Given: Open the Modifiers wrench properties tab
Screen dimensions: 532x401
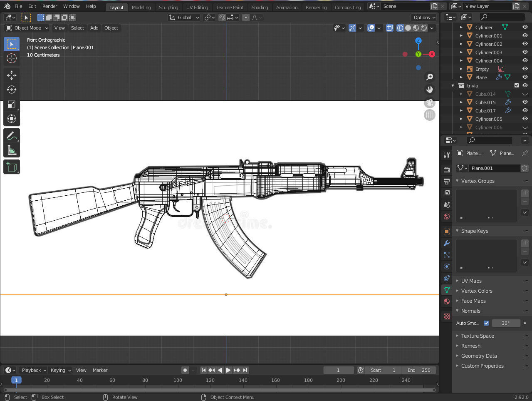Looking at the screenshot, I should (447, 243).
